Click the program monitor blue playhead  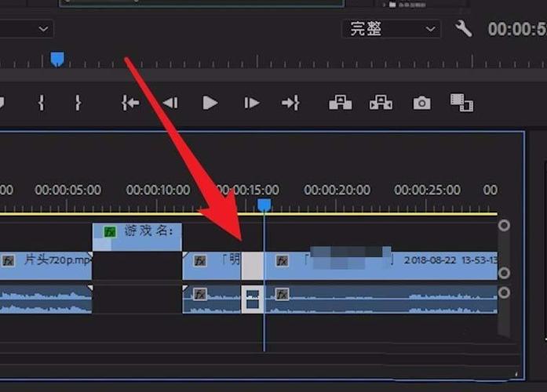point(57,59)
